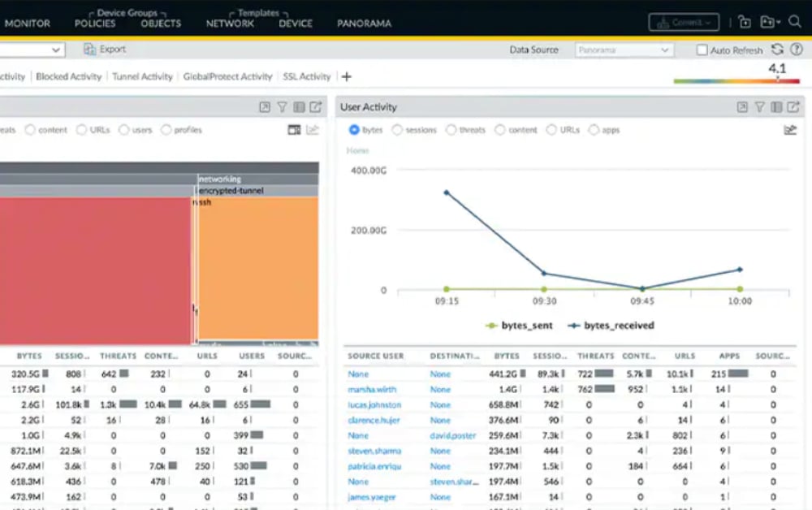Image resolution: width=812 pixels, height=510 pixels.
Task: Select sessions radio button in User Activity
Action: pyautogui.click(x=397, y=130)
